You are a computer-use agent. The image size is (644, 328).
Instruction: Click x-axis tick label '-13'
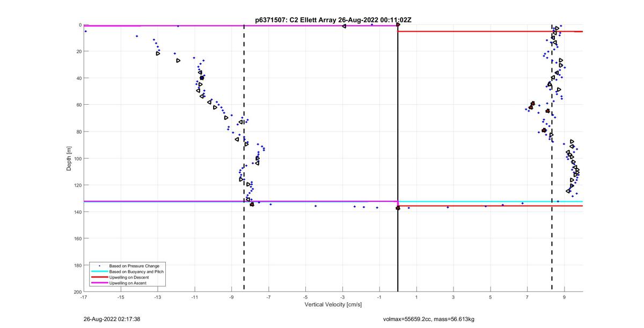(158, 297)
